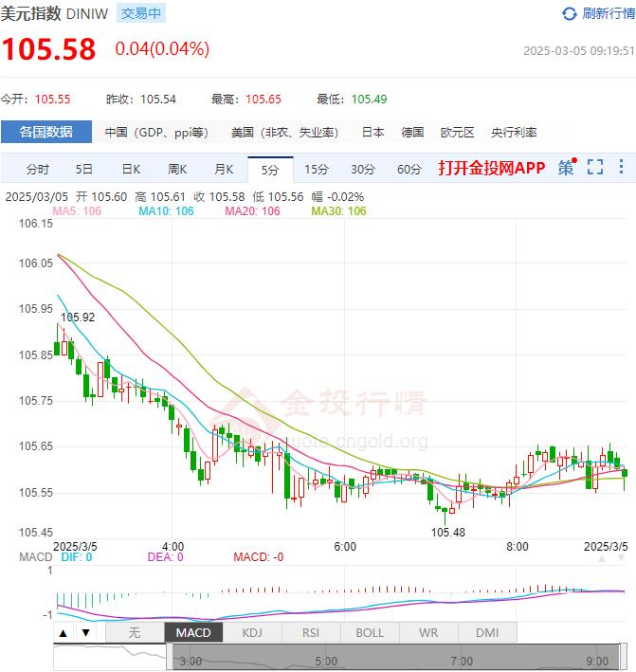Click the large 105.58 current price
636x672 pixels.
point(48,49)
